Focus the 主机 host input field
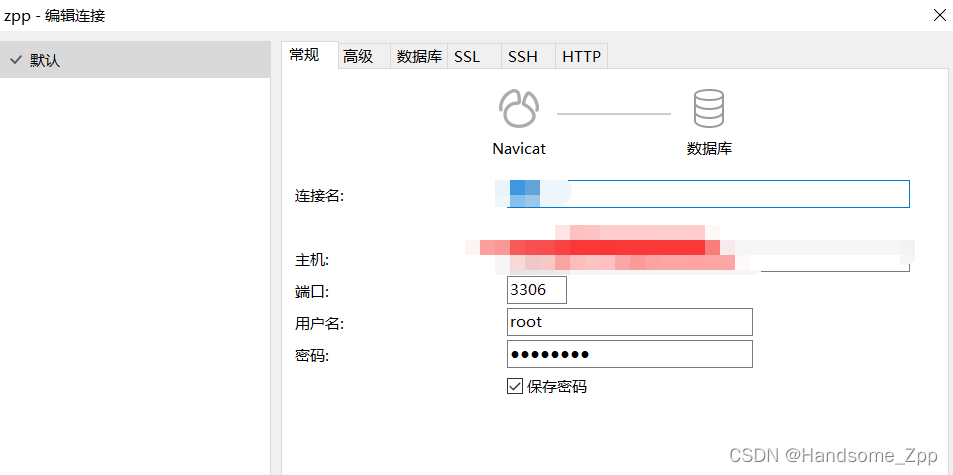The image size is (953, 475). coord(708,258)
